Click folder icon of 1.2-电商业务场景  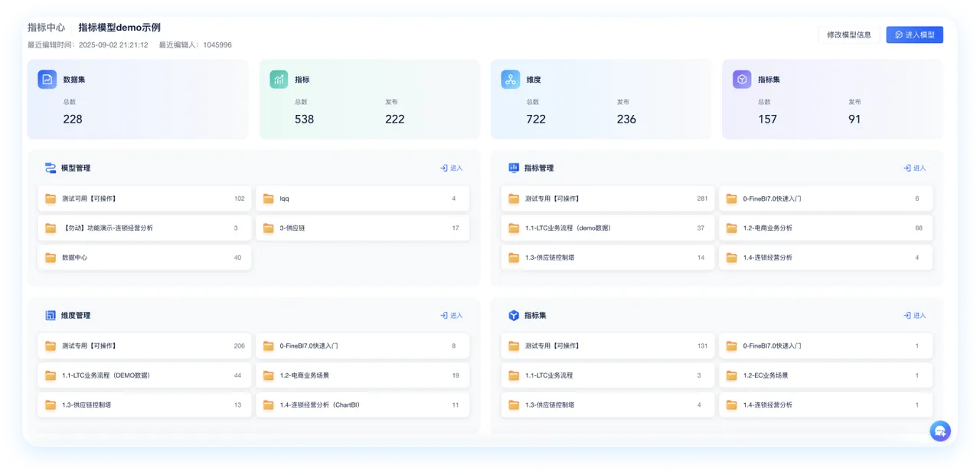[x=269, y=375]
